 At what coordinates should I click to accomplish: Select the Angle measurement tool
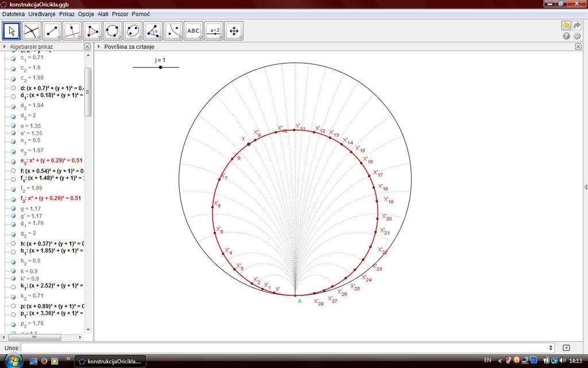tap(153, 31)
